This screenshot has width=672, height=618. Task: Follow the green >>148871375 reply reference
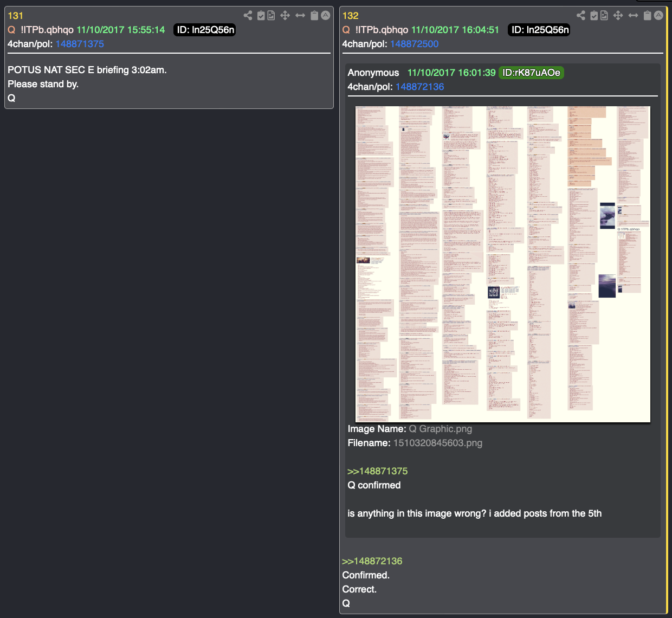(378, 471)
